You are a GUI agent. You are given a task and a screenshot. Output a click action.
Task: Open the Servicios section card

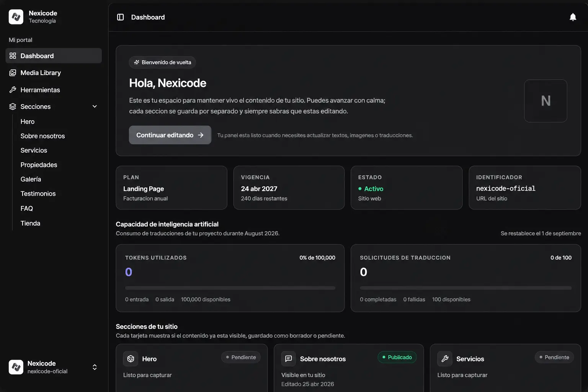[x=505, y=368]
